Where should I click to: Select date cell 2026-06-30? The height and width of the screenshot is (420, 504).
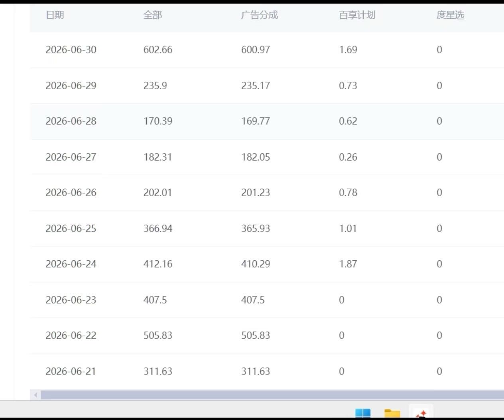(71, 50)
